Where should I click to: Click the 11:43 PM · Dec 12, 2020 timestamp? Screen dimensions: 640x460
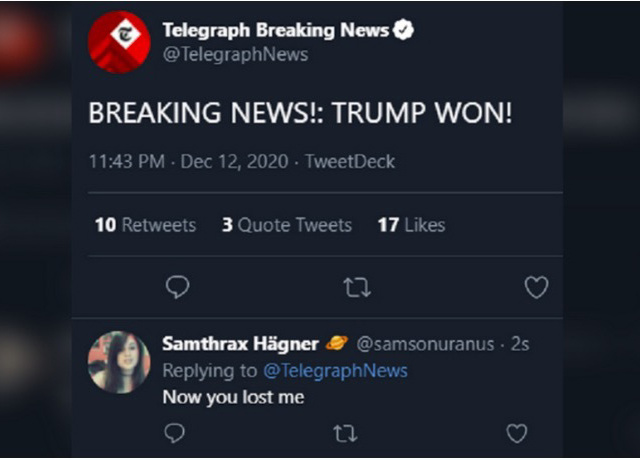(x=188, y=162)
